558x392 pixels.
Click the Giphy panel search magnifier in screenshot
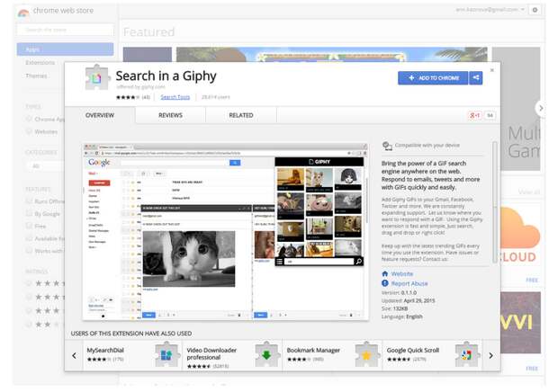click(359, 262)
